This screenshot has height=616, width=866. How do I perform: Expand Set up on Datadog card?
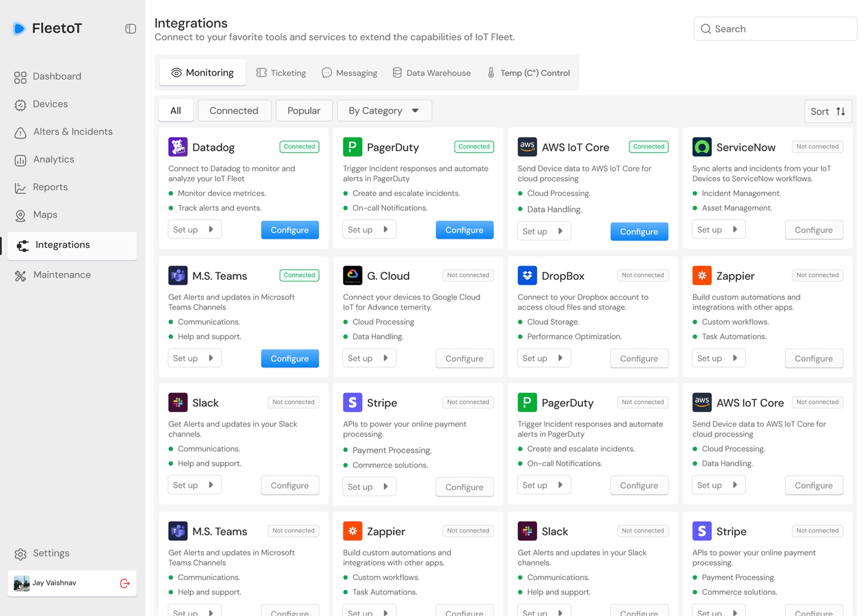[194, 230]
